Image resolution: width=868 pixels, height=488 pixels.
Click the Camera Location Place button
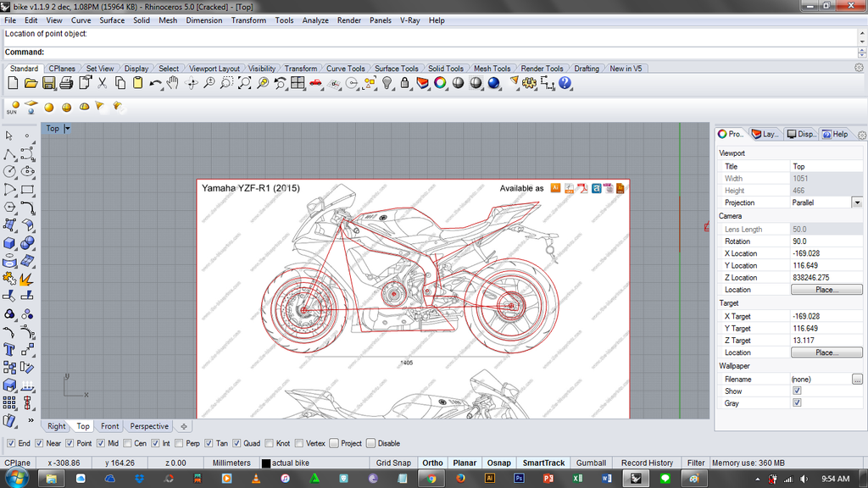pos(826,290)
